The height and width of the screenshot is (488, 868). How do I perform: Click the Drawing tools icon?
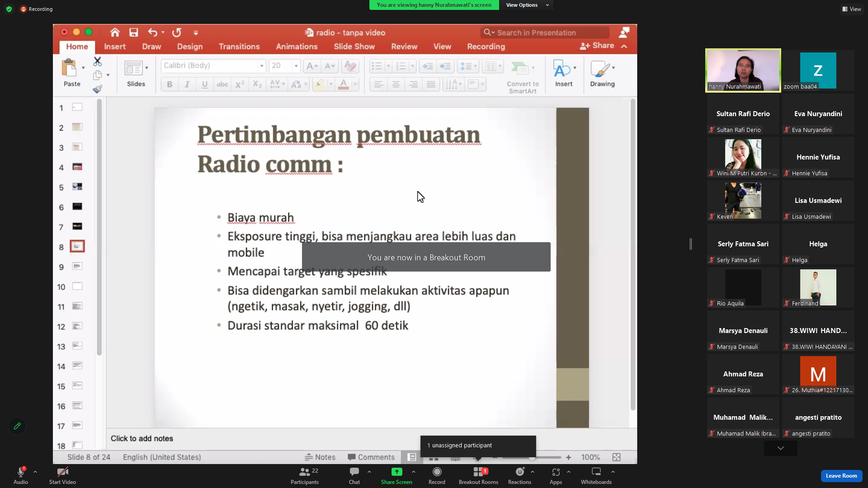pyautogui.click(x=600, y=69)
